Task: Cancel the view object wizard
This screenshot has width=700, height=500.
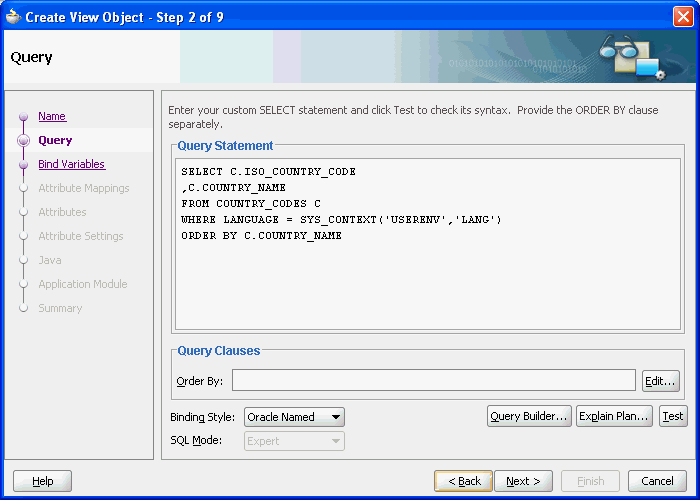Action: click(x=657, y=481)
